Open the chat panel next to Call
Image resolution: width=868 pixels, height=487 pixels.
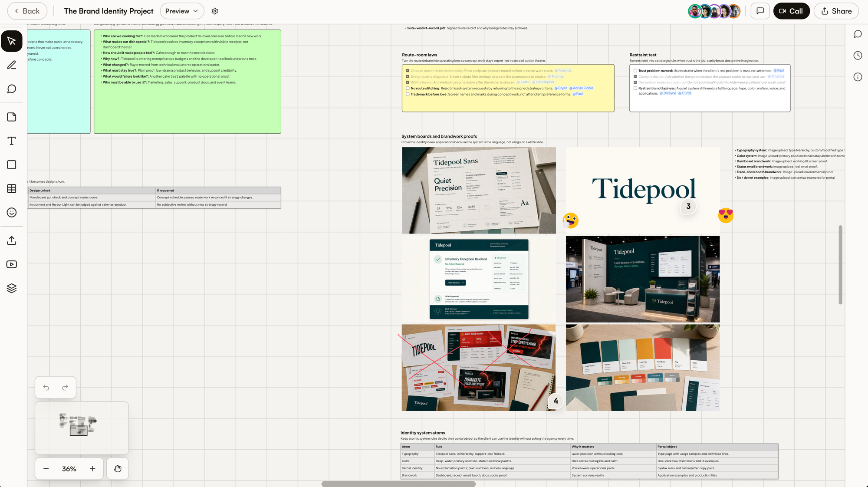(760, 11)
